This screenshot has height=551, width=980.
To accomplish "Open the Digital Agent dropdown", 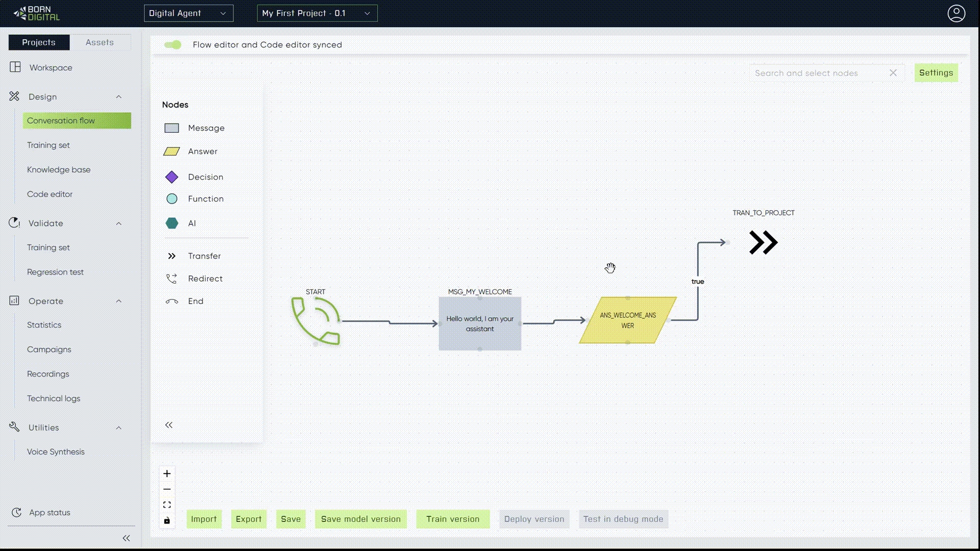I will tap(188, 13).
